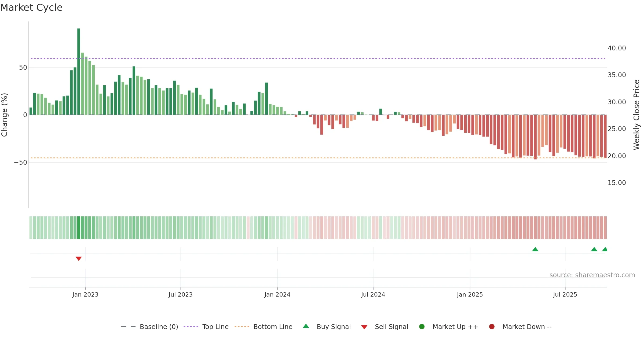Click the orange dotted Bottom Line sample in legend
Screen dimensions: 644x362
click(x=242, y=327)
